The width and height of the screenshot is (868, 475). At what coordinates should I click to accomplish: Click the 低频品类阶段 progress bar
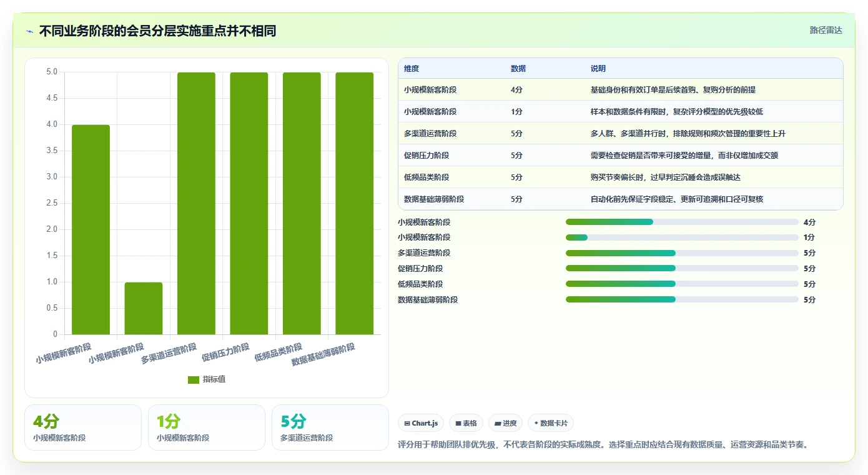pos(682,284)
